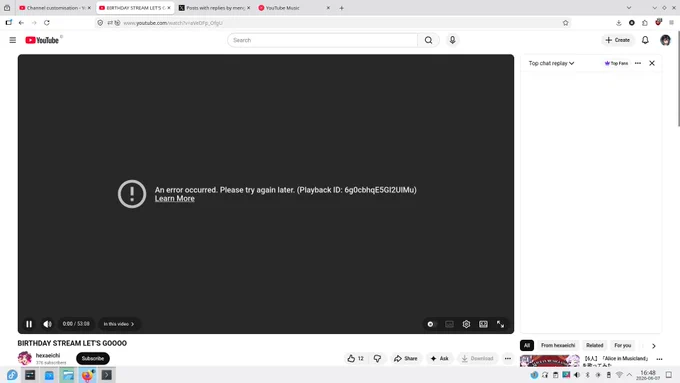
Task: Switch to Posts with replies X tab
Action: [215, 8]
